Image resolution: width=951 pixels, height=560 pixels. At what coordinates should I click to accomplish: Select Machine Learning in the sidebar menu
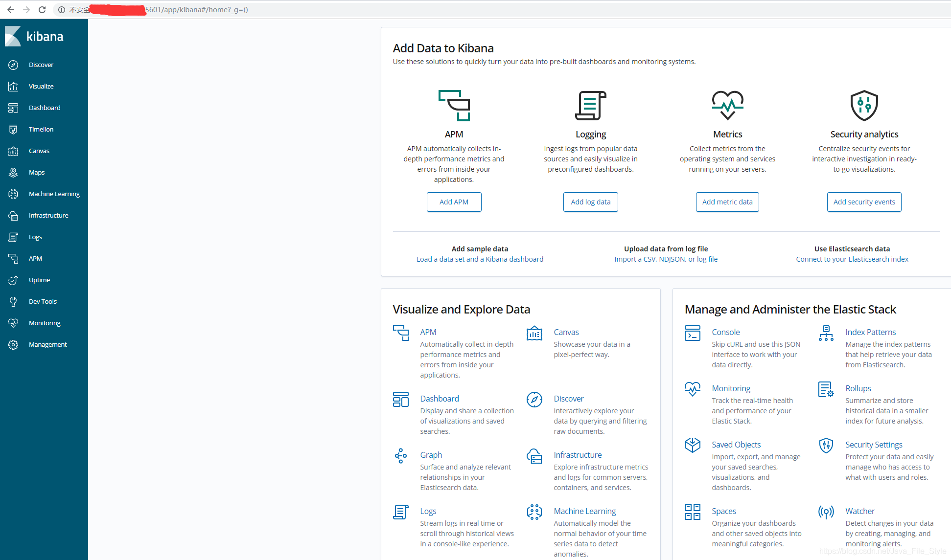tap(54, 194)
